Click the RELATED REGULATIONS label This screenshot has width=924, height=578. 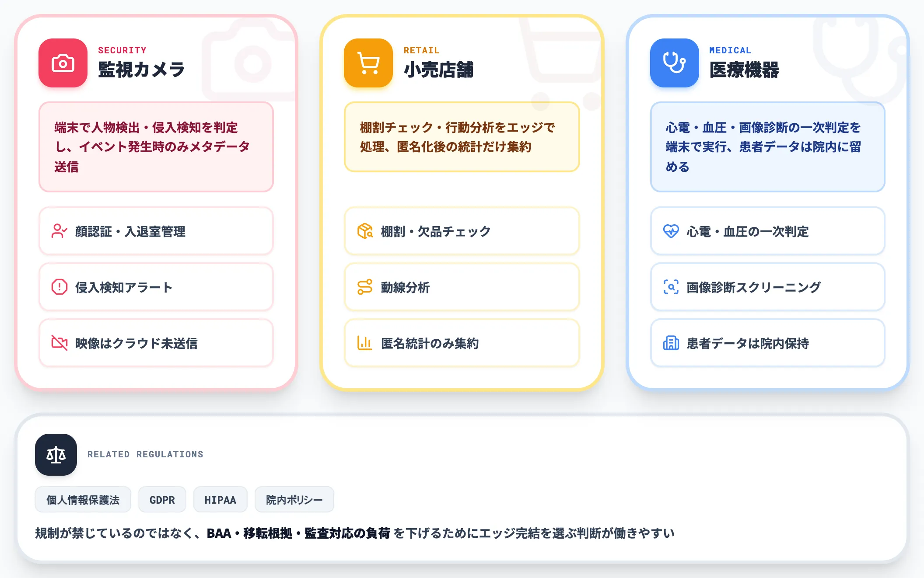(145, 454)
